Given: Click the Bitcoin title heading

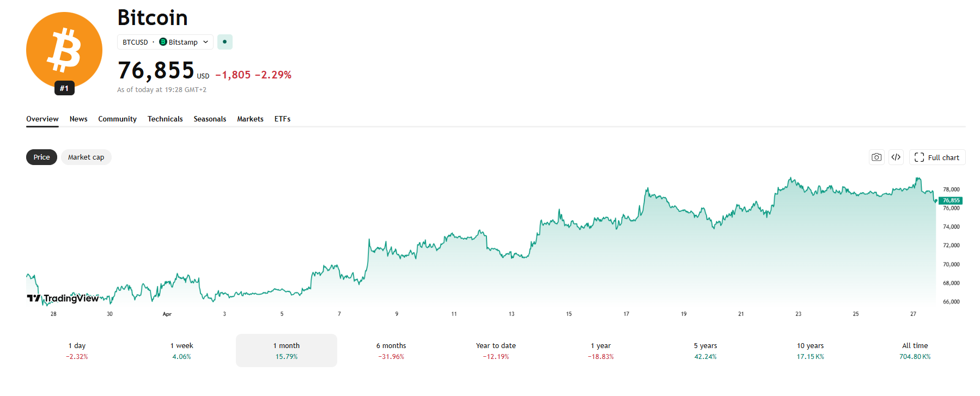Looking at the screenshot, I should [153, 17].
